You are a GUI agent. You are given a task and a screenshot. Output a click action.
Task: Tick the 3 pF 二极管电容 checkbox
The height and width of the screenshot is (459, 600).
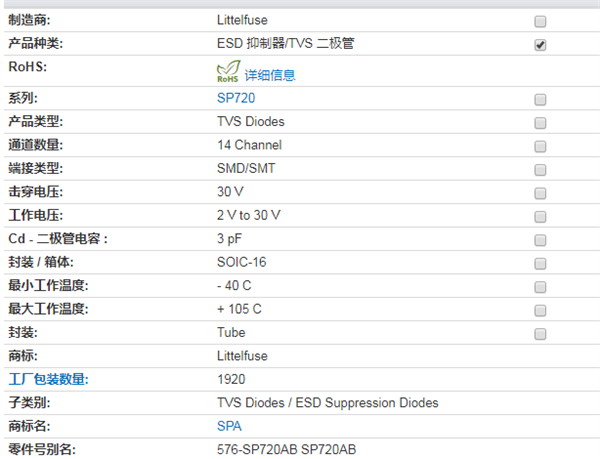540,240
